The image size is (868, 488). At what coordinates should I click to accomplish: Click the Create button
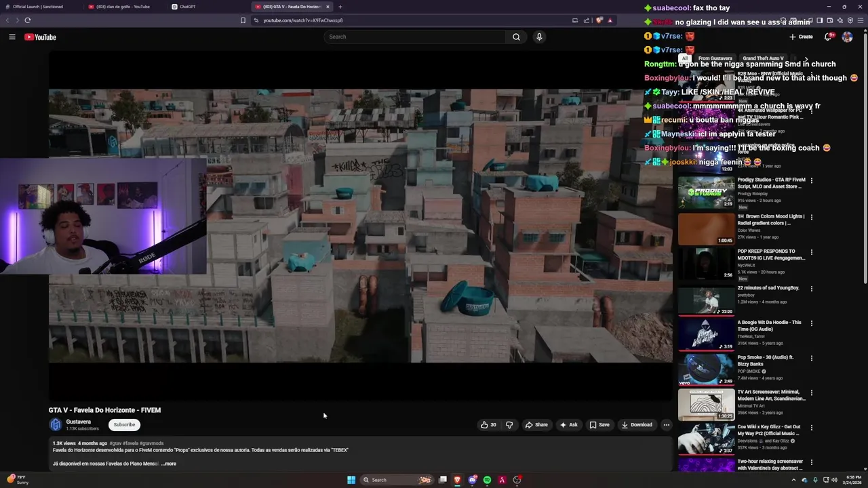click(801, 37)
